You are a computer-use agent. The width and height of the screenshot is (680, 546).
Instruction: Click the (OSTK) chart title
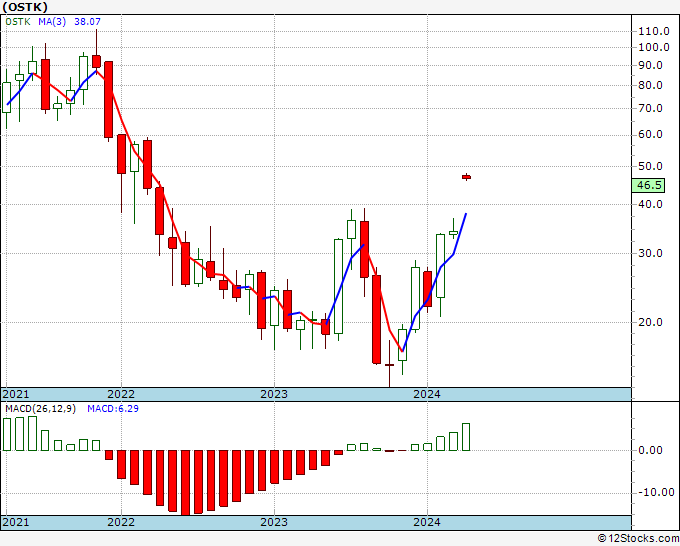pos(25,7)
